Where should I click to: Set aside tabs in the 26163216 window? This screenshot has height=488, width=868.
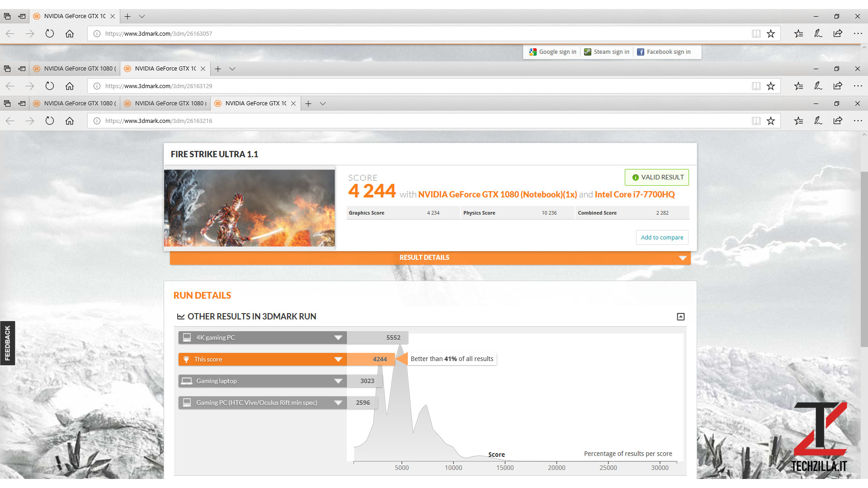(x=22, y=103)
